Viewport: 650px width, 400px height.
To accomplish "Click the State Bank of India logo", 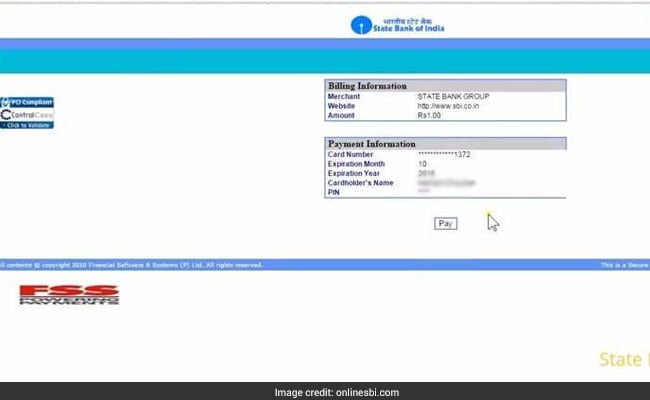I will [x=397, y=25].
